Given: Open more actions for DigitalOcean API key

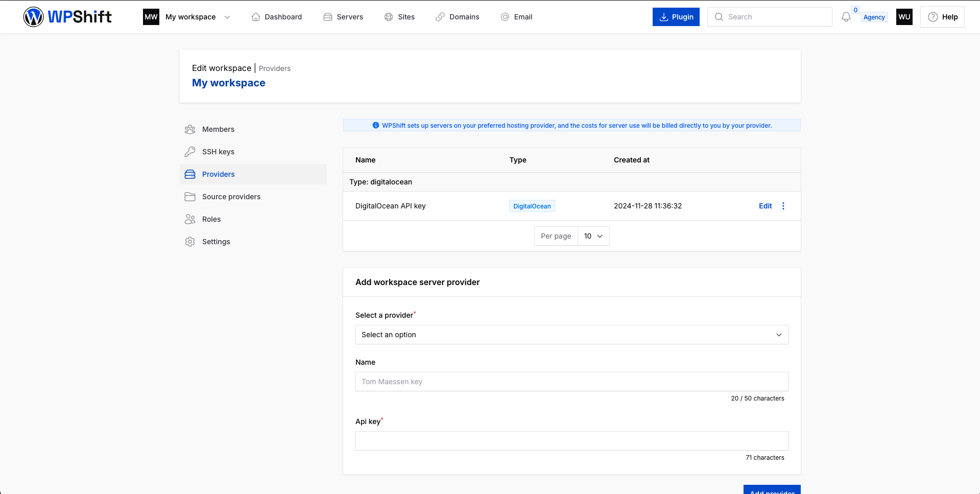Looking at the screenshot, I should tap(783, 206).
